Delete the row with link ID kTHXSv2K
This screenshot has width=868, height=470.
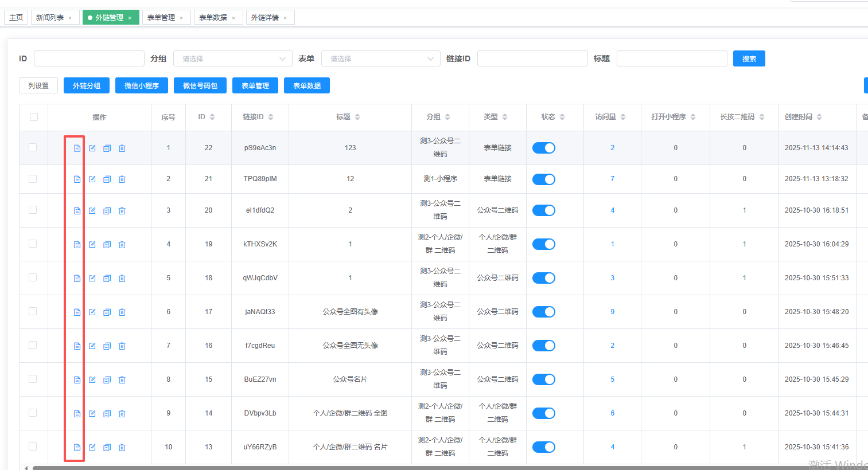click(122, 245)
